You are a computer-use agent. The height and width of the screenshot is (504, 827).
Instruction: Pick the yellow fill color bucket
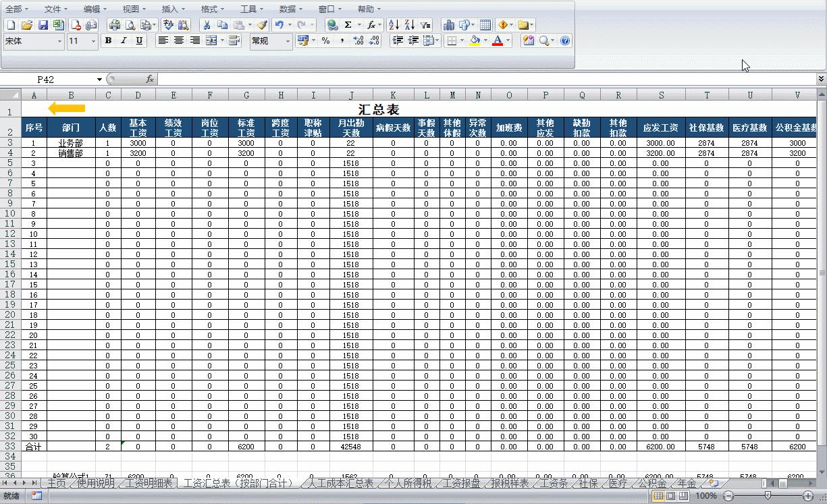pyautogui.click(x=474, y=40)
